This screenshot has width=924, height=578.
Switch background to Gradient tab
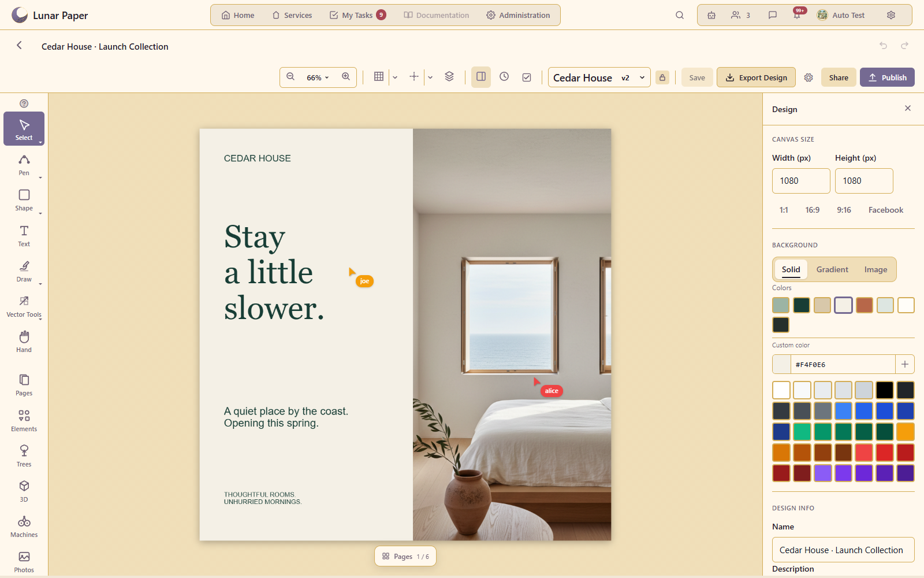click(832, 269)
